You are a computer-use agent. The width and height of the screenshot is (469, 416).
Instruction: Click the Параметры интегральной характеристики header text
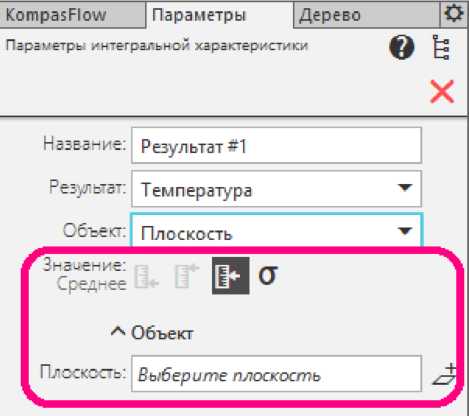point(157,46)
